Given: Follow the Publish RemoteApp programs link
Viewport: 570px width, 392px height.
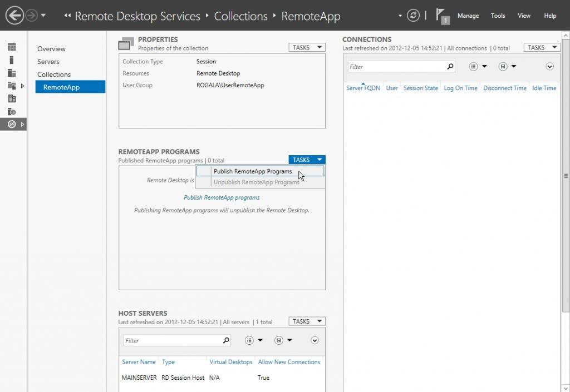Looking at the screenshot, I should 222,197.
